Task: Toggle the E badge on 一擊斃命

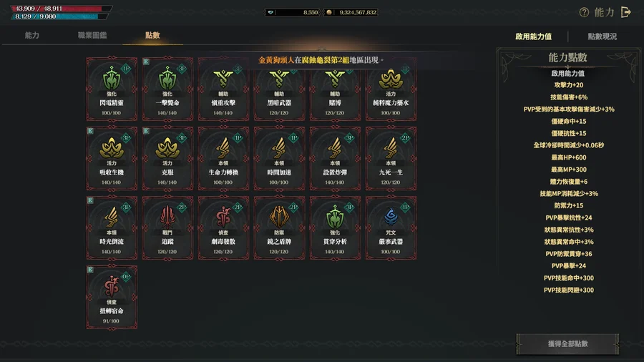Action: coord(146,62)
